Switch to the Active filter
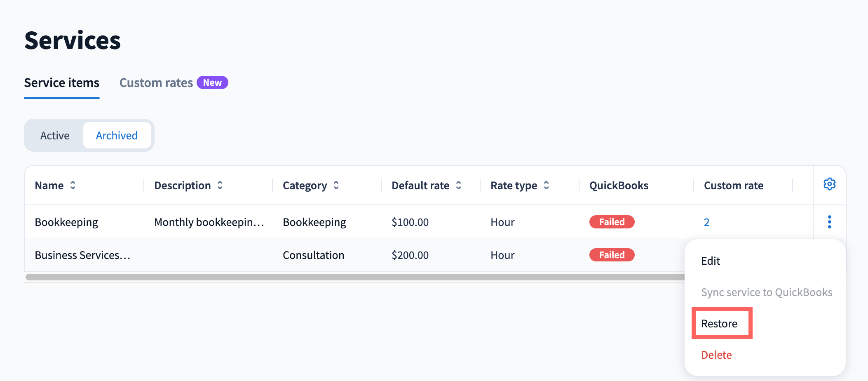Image resolution: width=868 pixels, height=381 pixels. pyautogui.click(x=55, y=135)
